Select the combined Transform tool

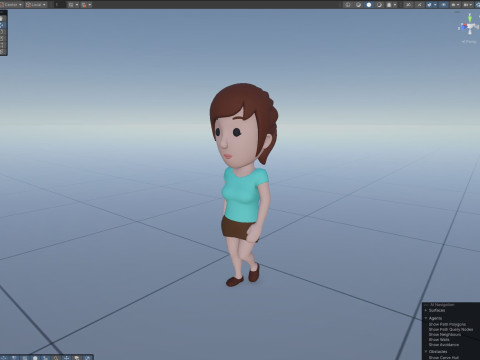pos(3,52)
